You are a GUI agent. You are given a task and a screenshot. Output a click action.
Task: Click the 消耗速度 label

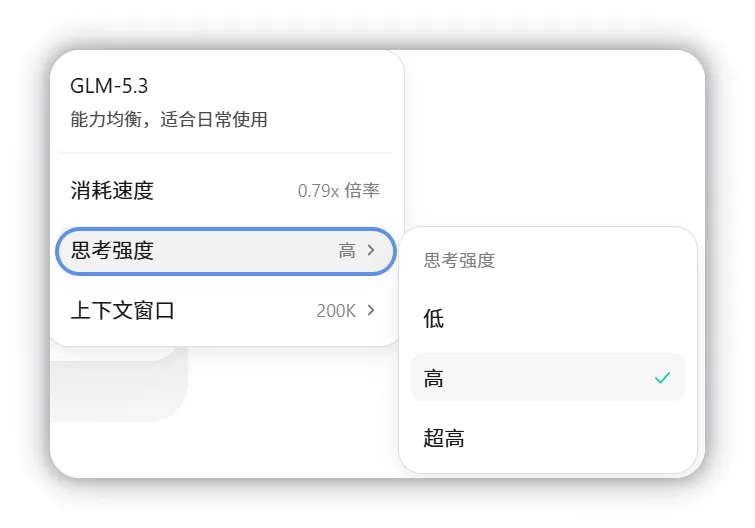(x=112, y=191)
